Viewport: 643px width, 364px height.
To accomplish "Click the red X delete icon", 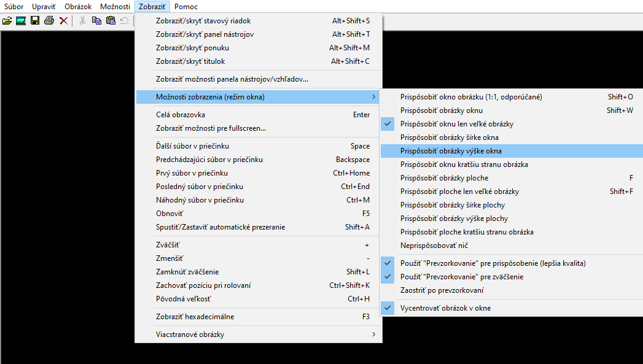I will 63,21.
